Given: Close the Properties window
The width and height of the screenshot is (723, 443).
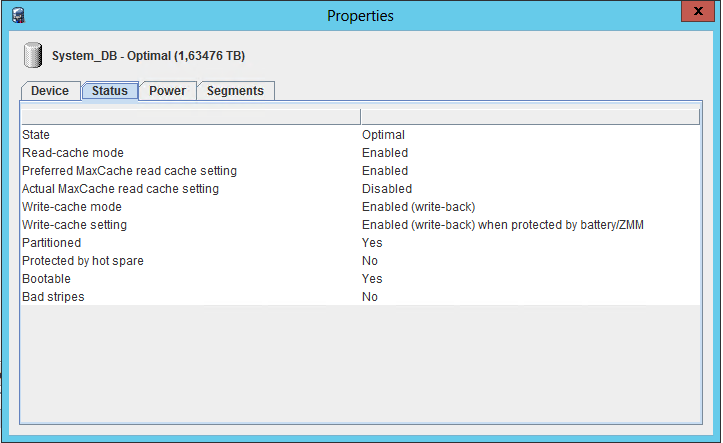Looking at the screenshot, I should (695, 12).
